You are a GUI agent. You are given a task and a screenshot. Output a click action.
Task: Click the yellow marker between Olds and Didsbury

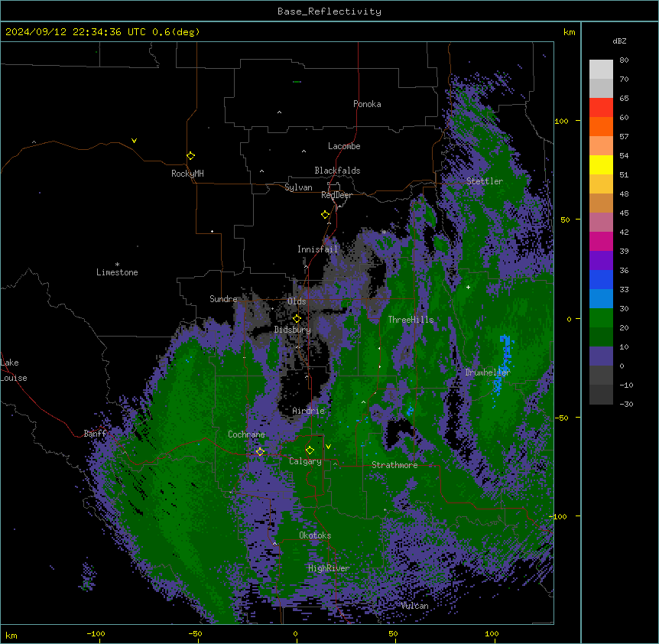(297, 318)
